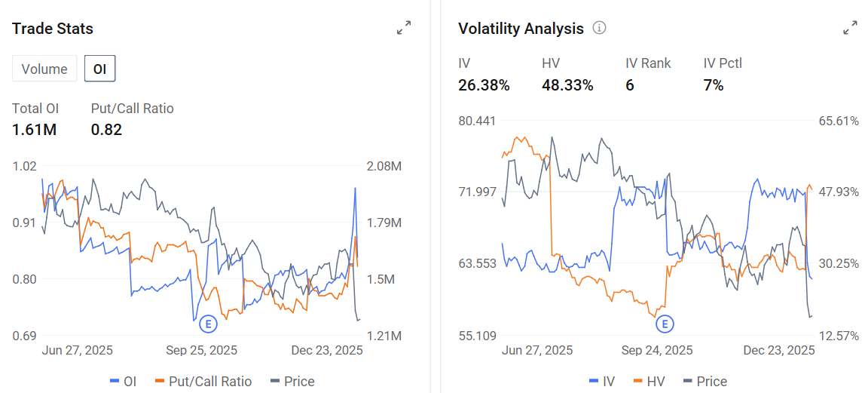868x393 pixels.
Task: Click the Volatility Analysis panel title
Action: tap(521, 29)
